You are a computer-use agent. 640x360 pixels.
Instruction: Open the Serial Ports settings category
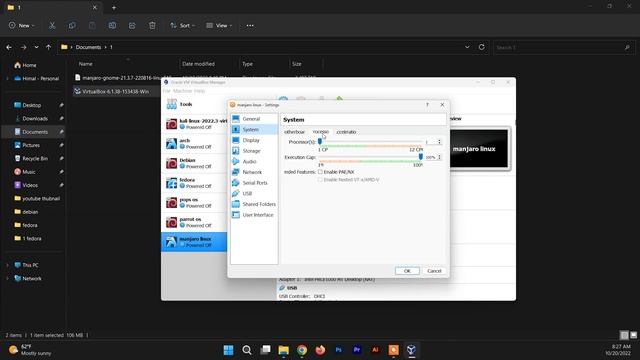[254, 182]
